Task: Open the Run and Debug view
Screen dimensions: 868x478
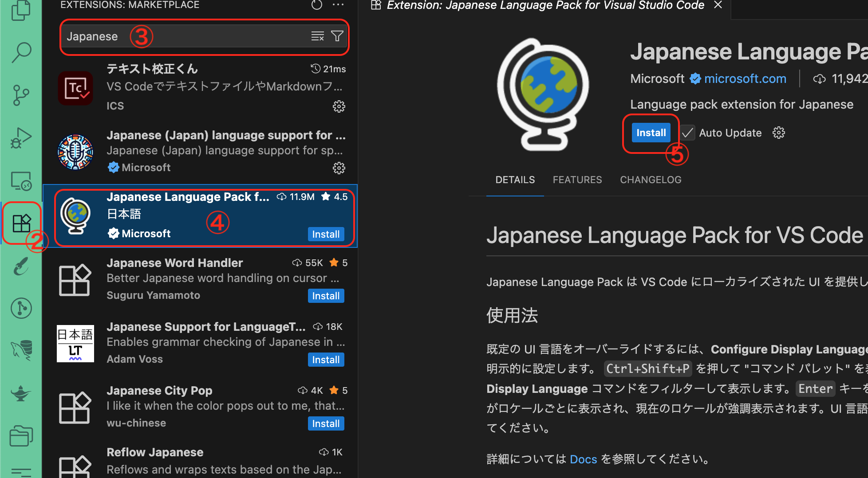Action: [21, 138]
